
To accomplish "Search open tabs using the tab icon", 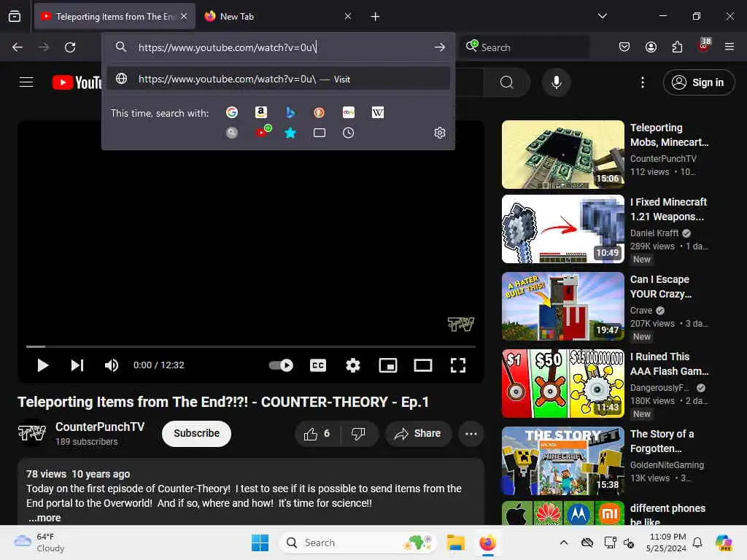I will [320, 133].
